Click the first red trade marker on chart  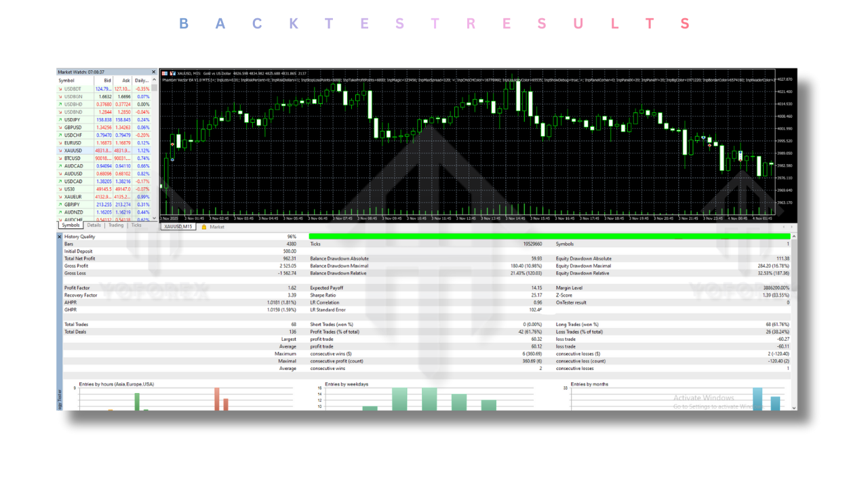[x=172, y=144]
